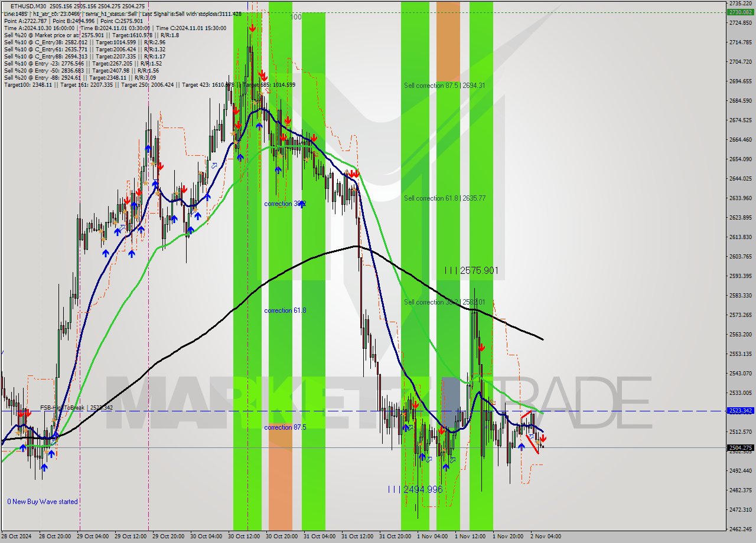Click the black 2504.275 current price tag
756x543 pixels.
coord(740,448)
